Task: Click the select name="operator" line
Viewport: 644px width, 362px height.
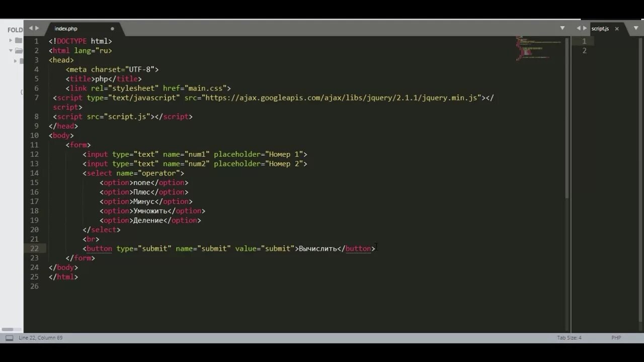Action: point(133,173)
